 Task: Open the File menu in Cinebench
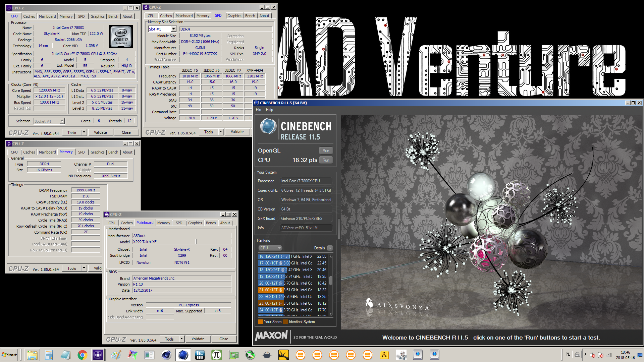coord(258,110)
